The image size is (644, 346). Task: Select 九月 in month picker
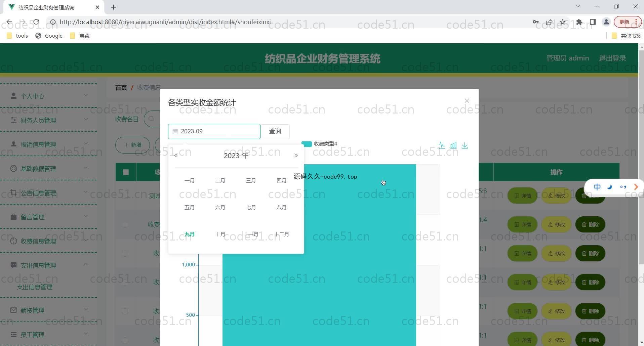tap(189, 234)
